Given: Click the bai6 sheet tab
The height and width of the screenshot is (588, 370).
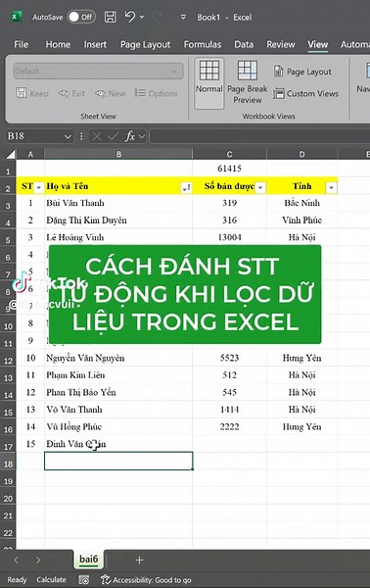Looking at the screenshot, I should (89, 560).
